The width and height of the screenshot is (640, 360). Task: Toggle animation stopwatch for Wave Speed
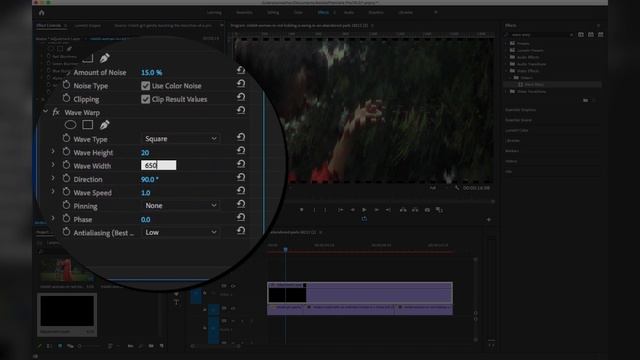pos(66,192)
